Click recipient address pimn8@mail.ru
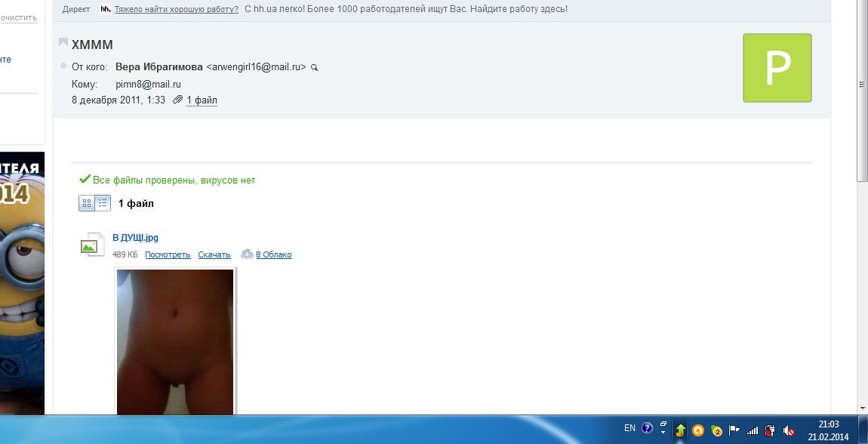Image resolution: width=868 pixels, height=444 pixels. [x=149, y=84]
